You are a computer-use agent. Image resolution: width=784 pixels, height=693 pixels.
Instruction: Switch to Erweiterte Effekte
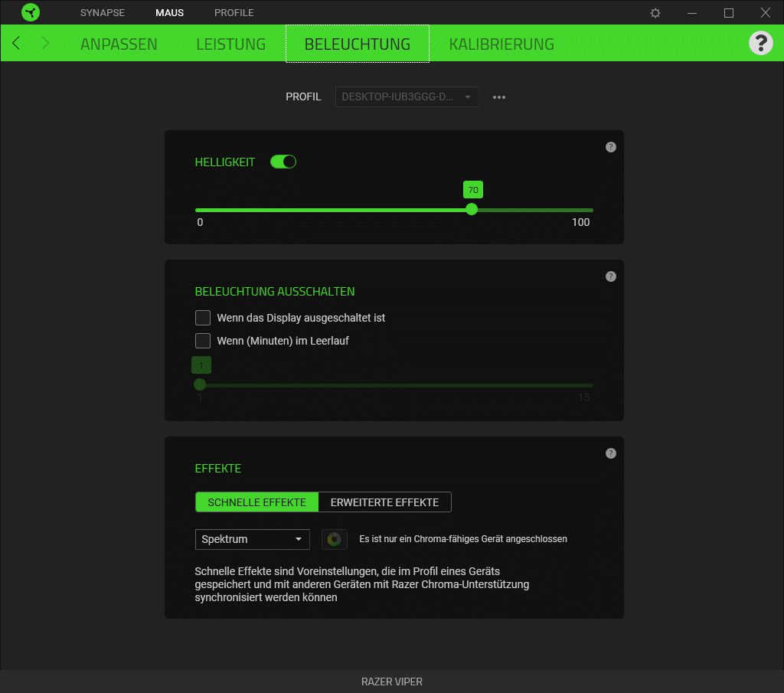point(384,502)
